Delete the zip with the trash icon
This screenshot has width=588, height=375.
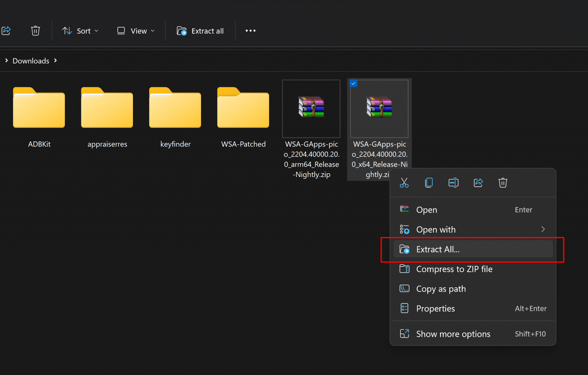click(502, 183)
